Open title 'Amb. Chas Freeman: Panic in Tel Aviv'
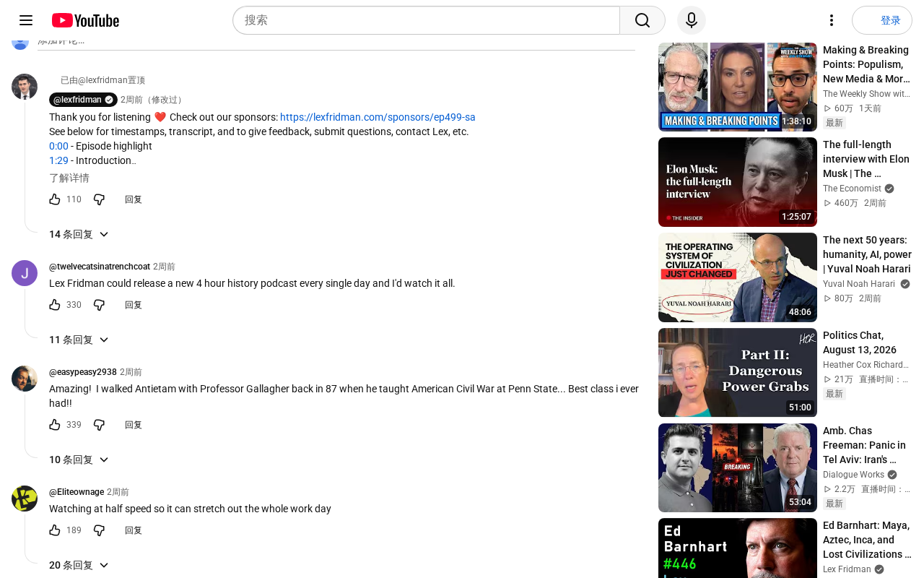924x578 pixels. (x=865, y=445)
